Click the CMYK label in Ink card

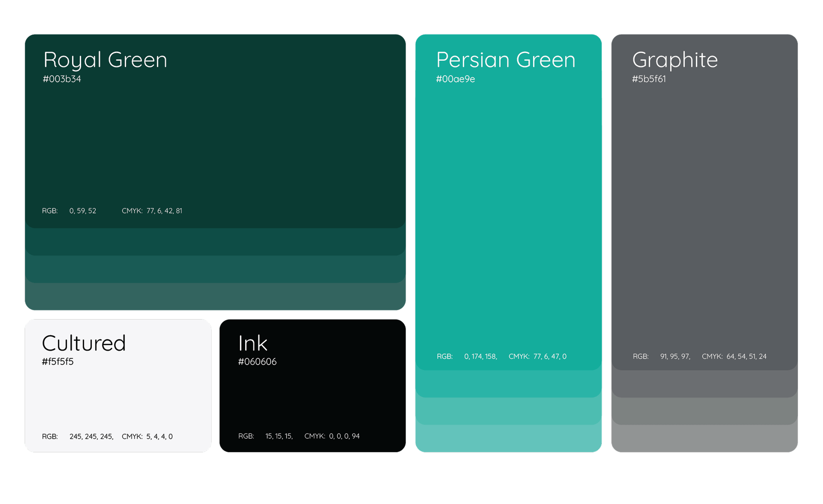click(x=315, y=436)
